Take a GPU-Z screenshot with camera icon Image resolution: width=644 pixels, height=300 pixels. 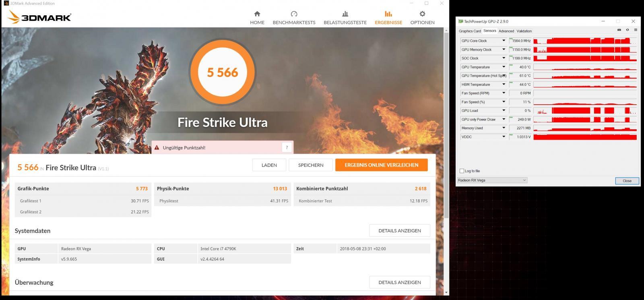[x=619, y=30]
